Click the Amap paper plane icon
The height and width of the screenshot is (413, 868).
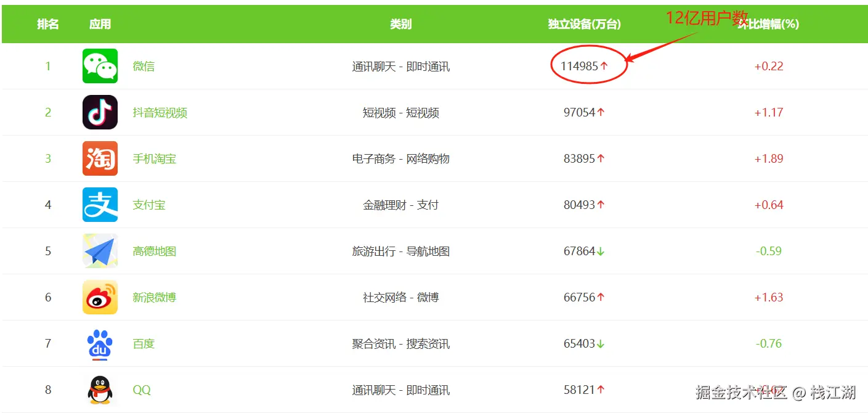coord(100,251)
